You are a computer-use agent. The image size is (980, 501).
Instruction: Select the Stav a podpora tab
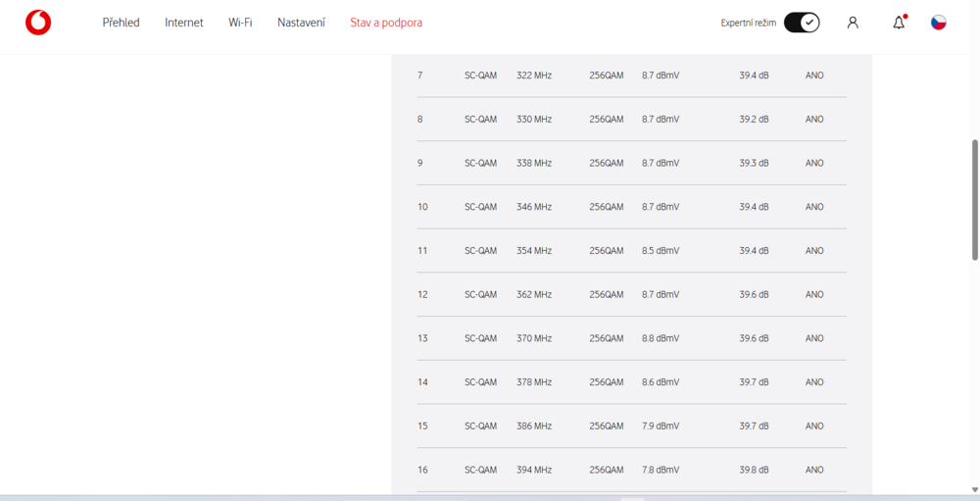(x=386, y=23)
